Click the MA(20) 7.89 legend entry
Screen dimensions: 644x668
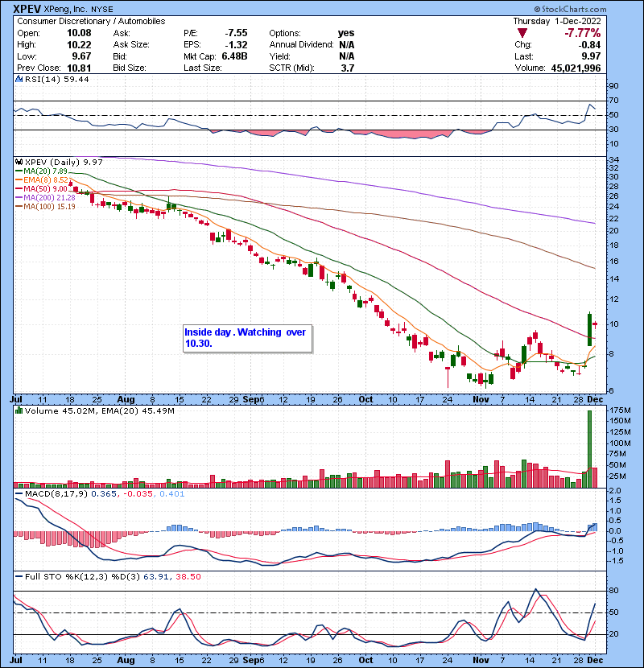click(45, 171)
